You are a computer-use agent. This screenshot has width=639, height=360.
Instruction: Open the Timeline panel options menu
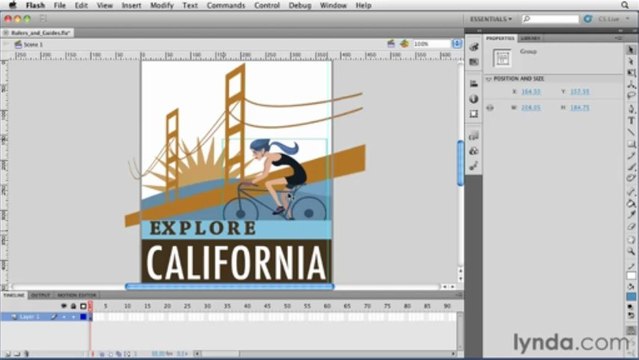458,295
